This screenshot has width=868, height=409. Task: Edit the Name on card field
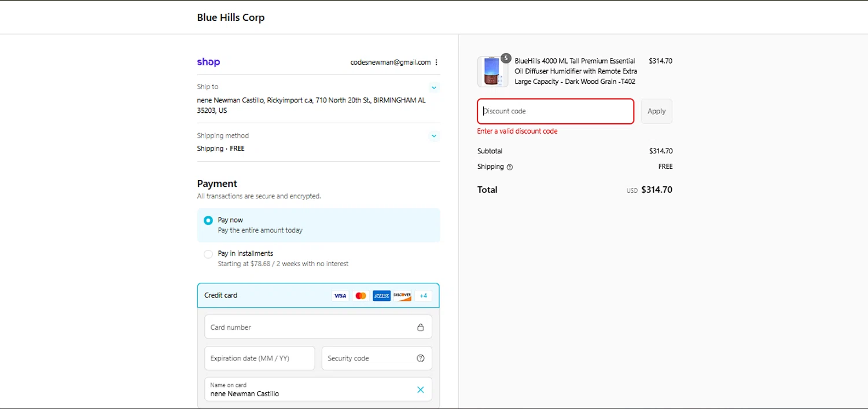tap(318, 389)
